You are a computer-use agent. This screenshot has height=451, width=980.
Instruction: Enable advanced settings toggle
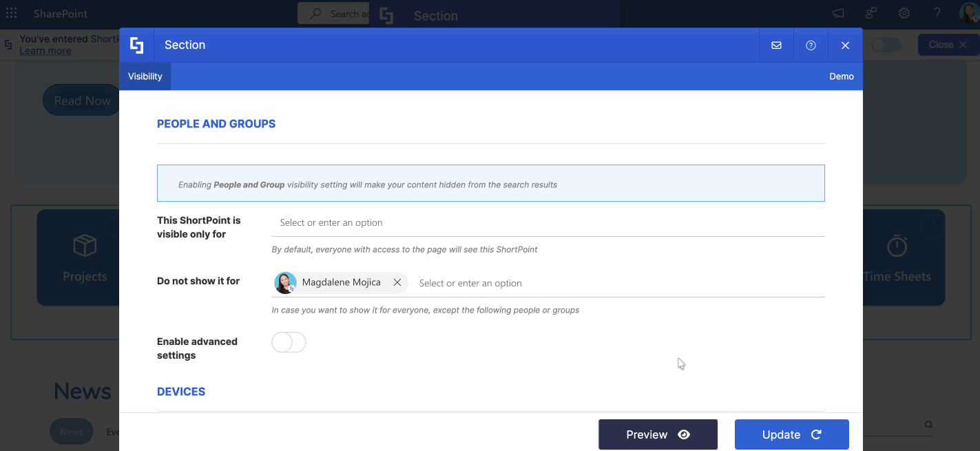click(x=289, y=342)
